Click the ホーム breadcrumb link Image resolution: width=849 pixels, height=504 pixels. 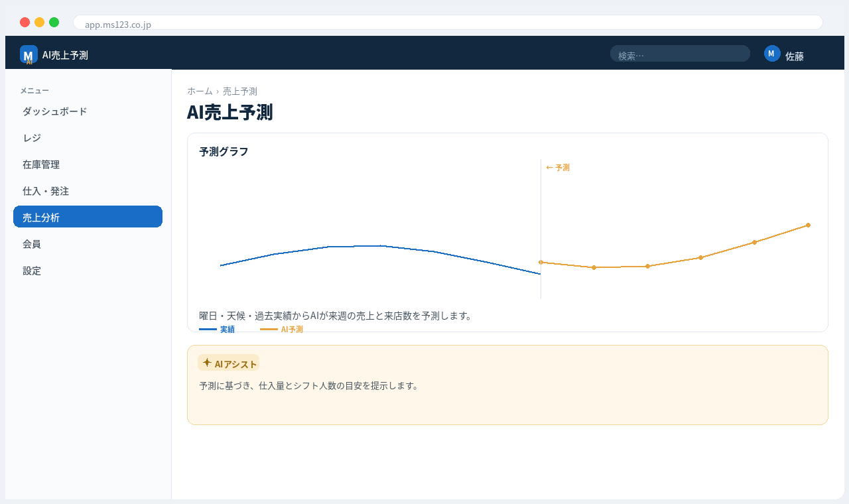pos(200,92)
